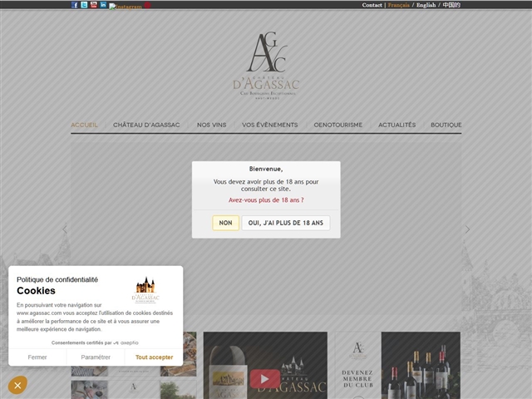This screenshot has height=399, width=532.
Task: Open the Instagram link icon
Action: (126, 6)
